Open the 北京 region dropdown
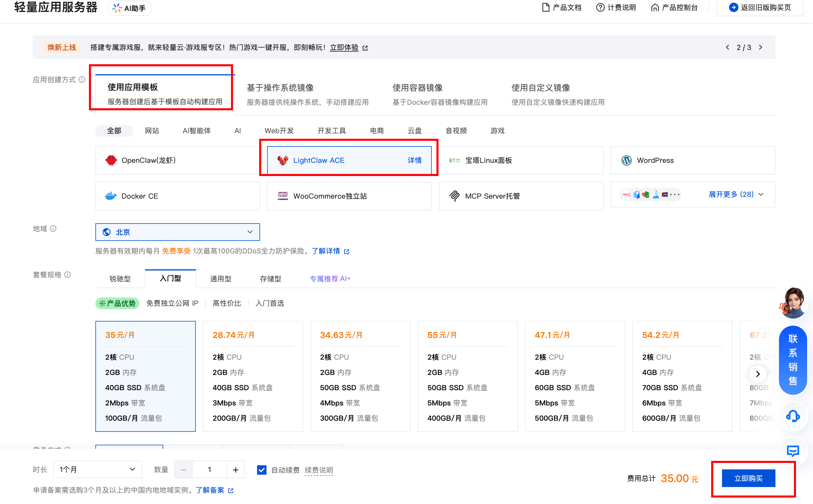813x504 pixels. (177, 232)
